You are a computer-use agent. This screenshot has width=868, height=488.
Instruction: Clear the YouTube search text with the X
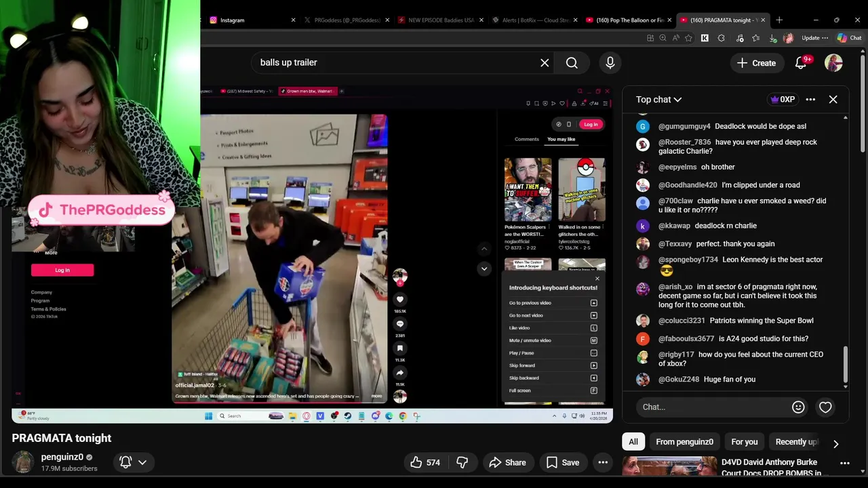545,62
